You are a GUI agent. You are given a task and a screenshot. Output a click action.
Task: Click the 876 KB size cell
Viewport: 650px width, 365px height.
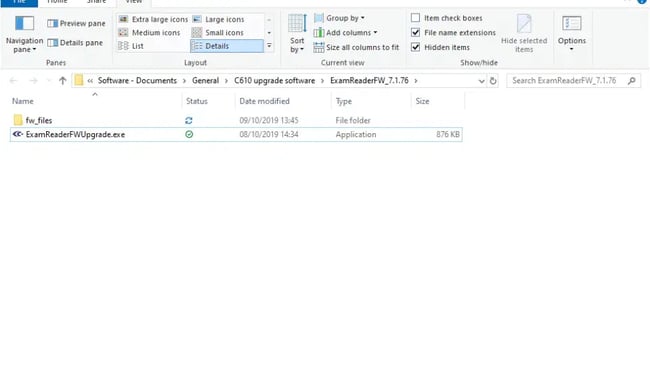[x=448, y=134]
